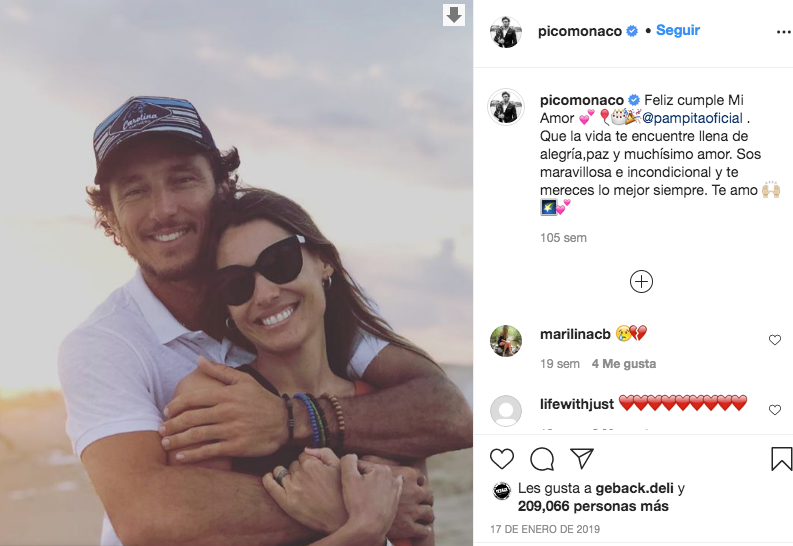Open the picomonaco header profile picture
The height and width of the screenshot is (546, 793).
pyautogui.click(x=505, y=32)
